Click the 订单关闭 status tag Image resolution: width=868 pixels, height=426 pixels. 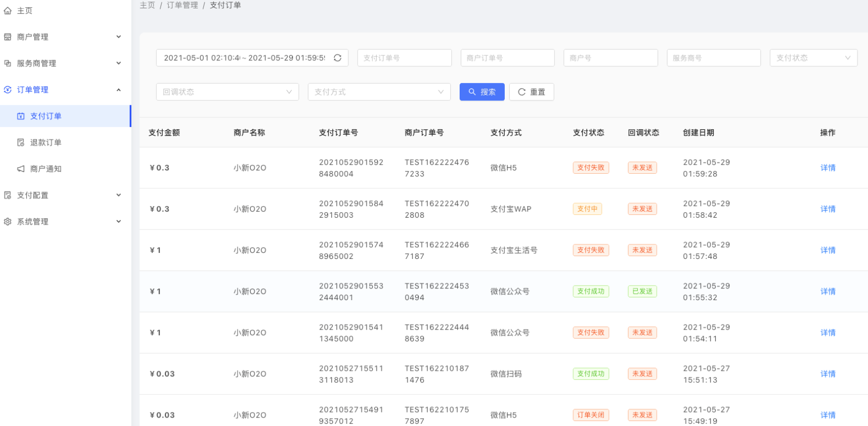click(591, 415)
